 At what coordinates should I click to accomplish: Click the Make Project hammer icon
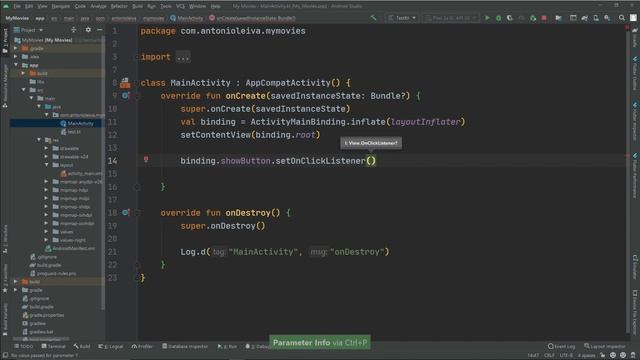point(373,18)
